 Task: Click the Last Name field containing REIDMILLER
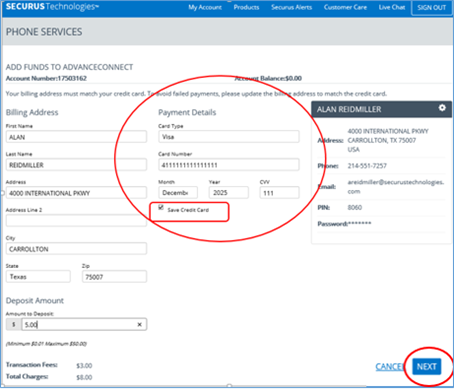(76, 165)
